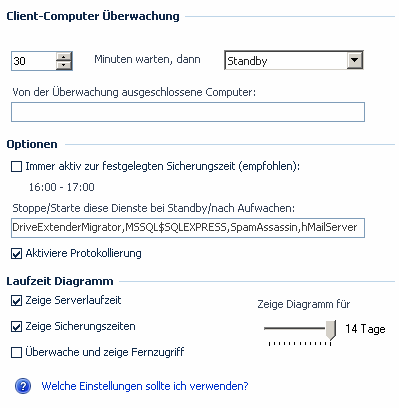This screenshot has height=408, width=399.
Task: Enable 'Immer aktiv zur festgelegten Sicherungszeit' checkbox
Action: click(16, 166)
